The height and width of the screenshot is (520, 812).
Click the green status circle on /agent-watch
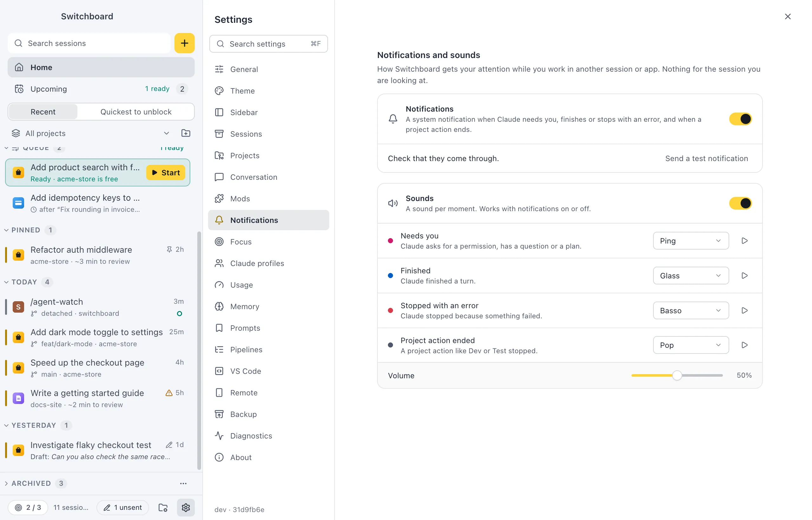[179, 313]
